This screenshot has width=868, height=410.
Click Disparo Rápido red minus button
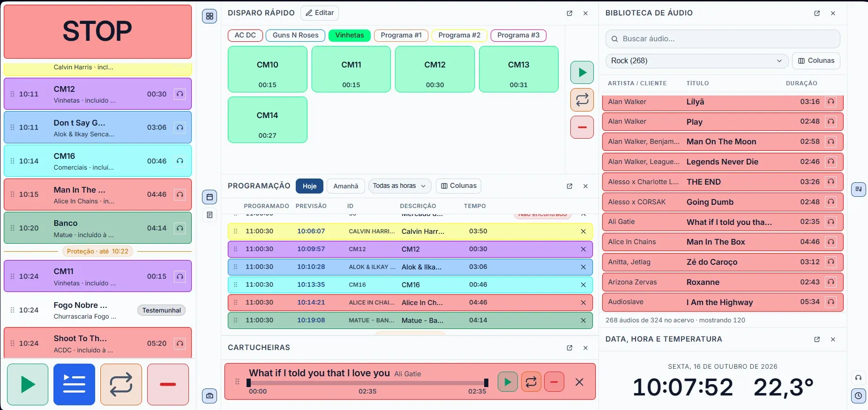[582, 127]
